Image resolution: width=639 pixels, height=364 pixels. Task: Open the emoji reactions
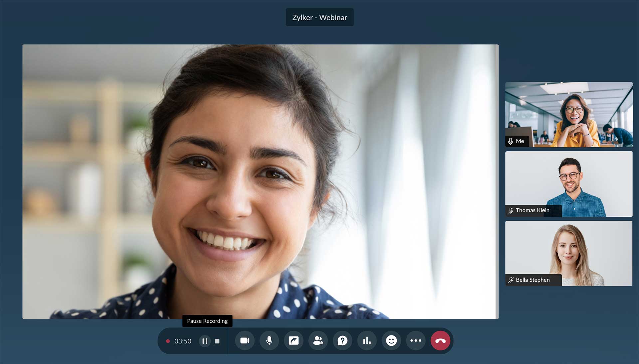click(x=391, y=341)
